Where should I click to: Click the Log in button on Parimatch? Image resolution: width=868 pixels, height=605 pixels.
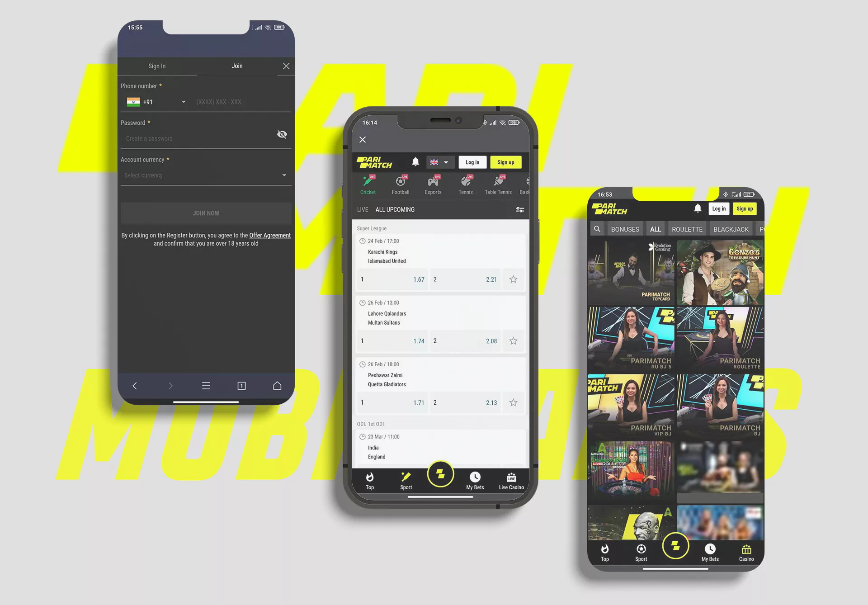click(x=472, y=161)
